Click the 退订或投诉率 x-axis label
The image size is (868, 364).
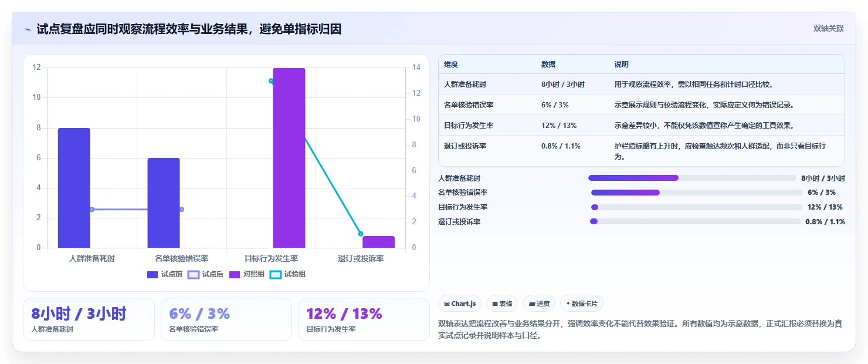[361, 258]
